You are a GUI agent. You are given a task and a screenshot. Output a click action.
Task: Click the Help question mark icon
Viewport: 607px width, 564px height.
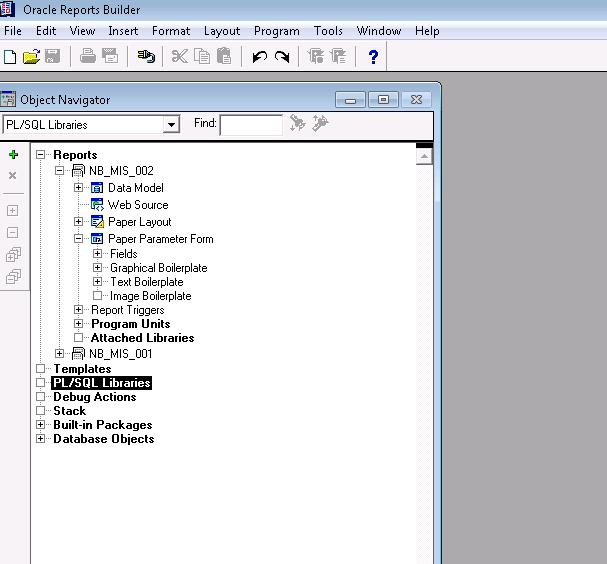pos(373,57)
